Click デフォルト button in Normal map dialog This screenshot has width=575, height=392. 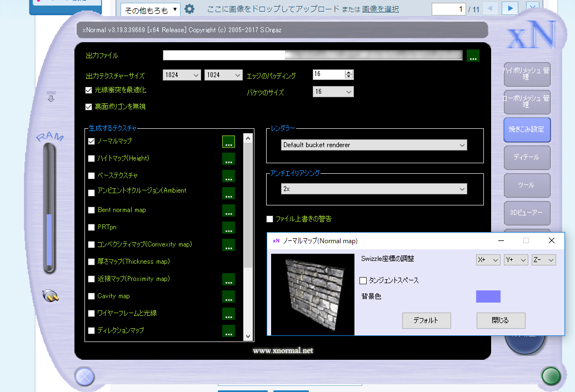tap(427, 320)
